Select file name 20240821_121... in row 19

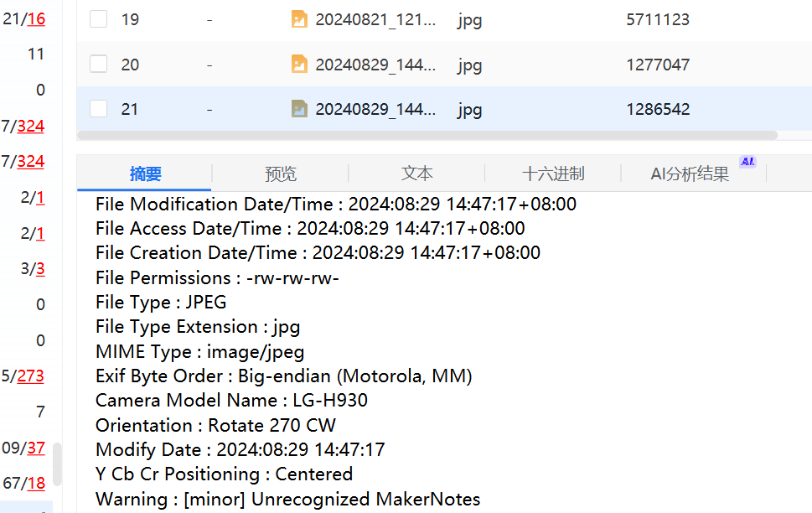(375, 19)
